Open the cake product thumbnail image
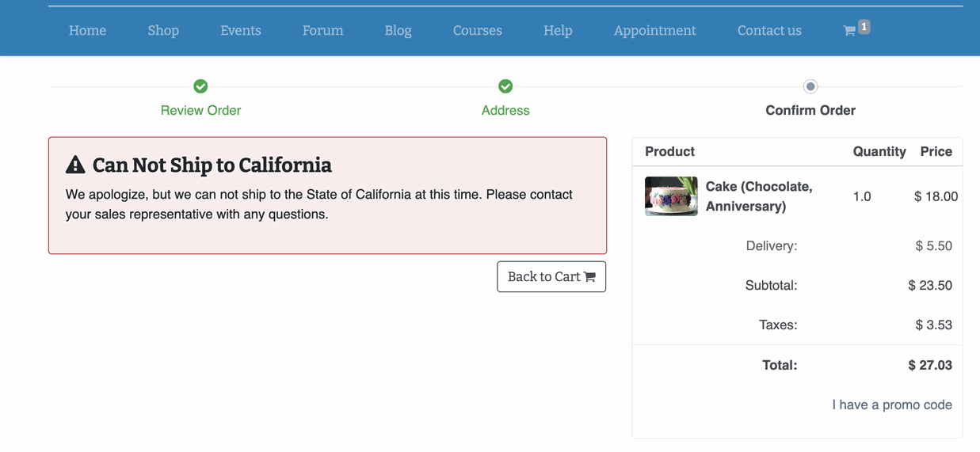This screenshot has width=980, height=452. pos(671,196)
